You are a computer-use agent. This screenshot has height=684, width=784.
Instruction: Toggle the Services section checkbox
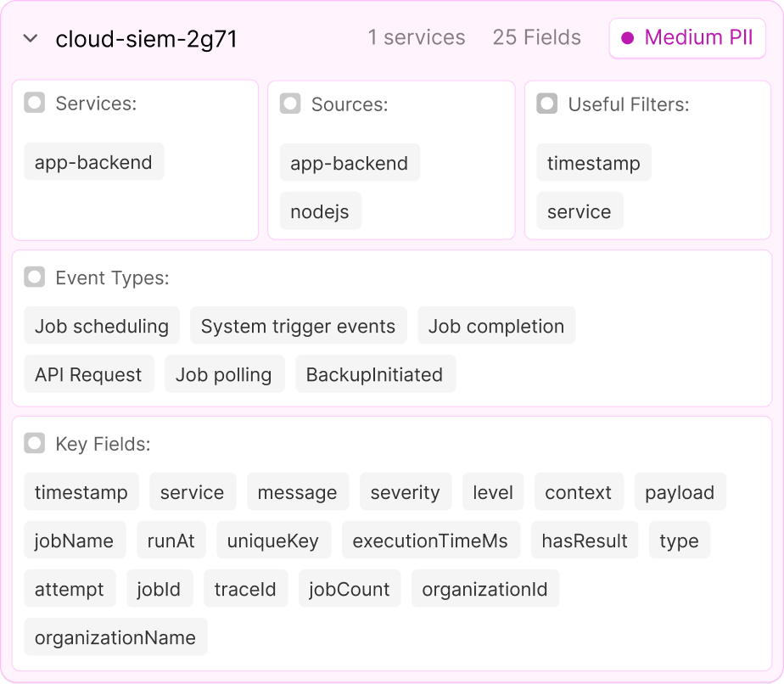click(35, 104)
